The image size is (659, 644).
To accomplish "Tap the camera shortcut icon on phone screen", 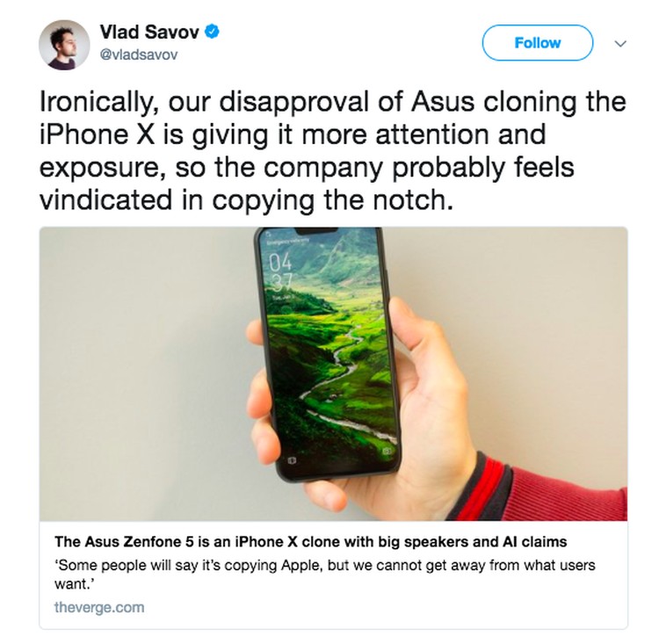I will 387,451.
